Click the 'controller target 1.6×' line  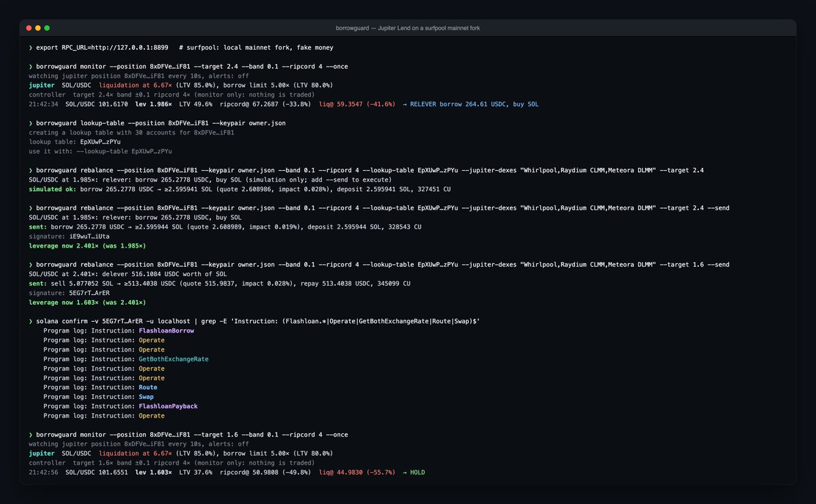pyautogui.click(x=172, y=463)
